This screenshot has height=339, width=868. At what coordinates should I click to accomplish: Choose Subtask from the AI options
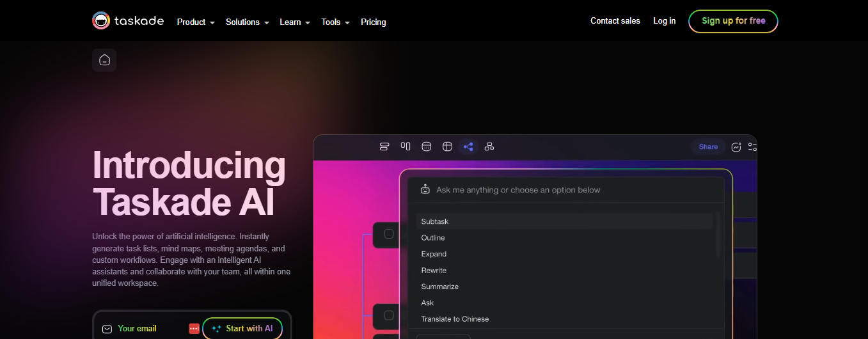[x=564, y=221]
